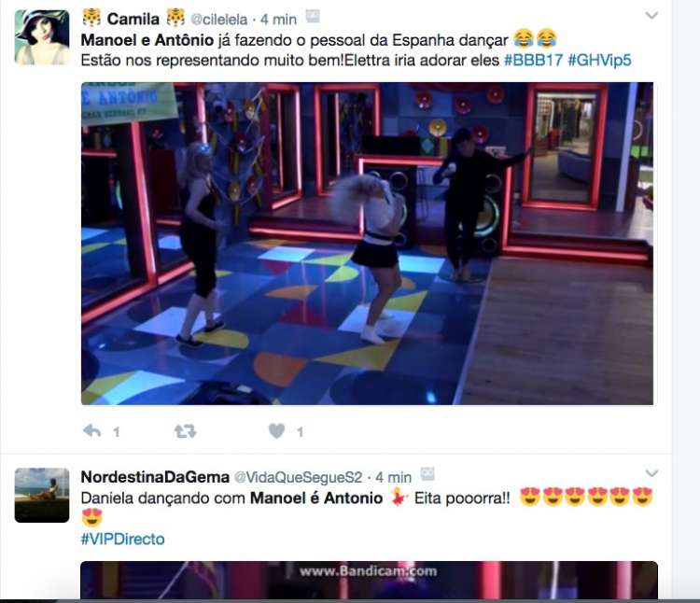Click the 4 min timestamp on Camila's tweet
Viewport: 700px width, 603px height.
(x=278, y=20)
